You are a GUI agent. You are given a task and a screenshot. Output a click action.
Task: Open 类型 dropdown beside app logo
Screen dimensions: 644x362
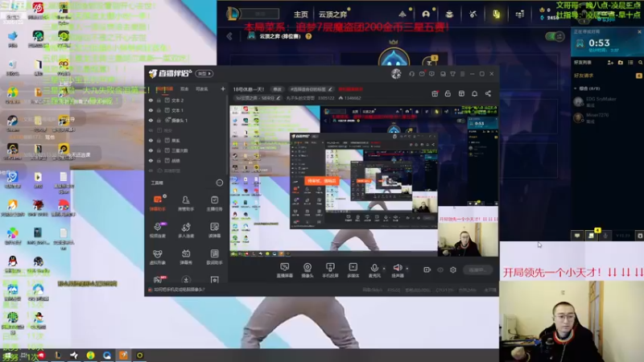pyautogui.click(x=204, y=73)
